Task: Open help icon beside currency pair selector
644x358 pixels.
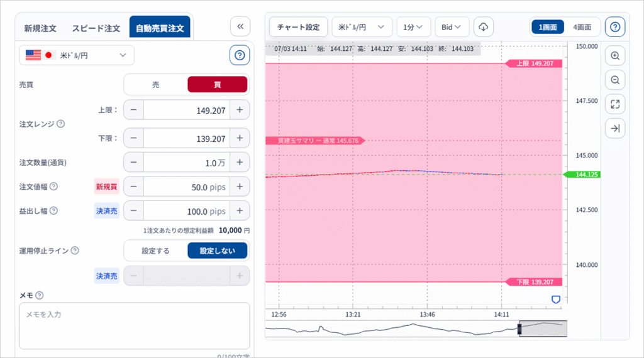Action: click(240, 55)
